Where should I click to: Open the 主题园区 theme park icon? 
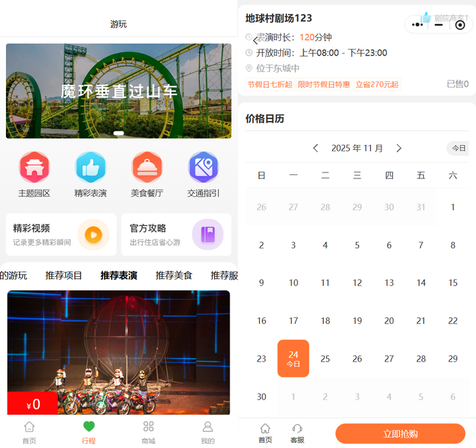[34, 168]
